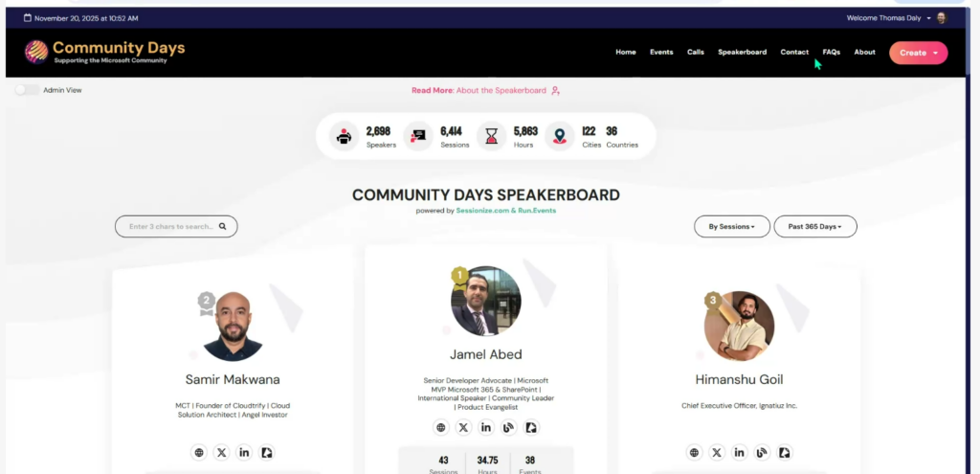
Task: Click the rank 1 gold badge
Action: tap(459, 277)
